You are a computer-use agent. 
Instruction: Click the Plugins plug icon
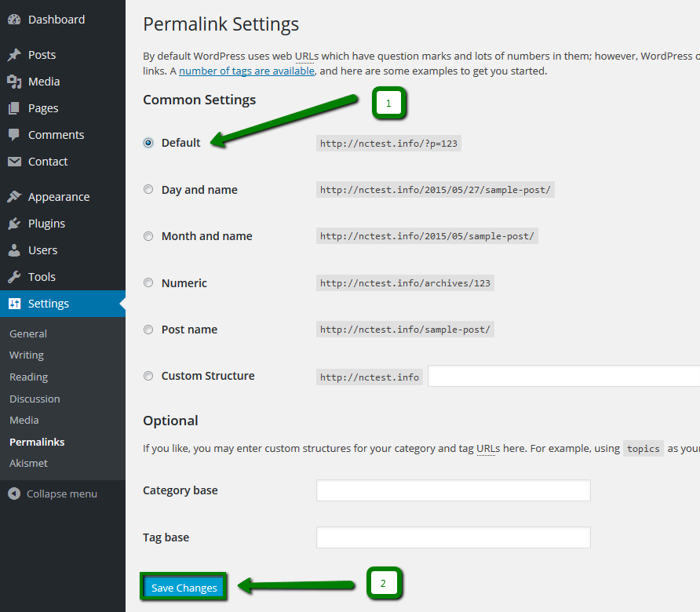pyautogui.click(x=14, y=224)
